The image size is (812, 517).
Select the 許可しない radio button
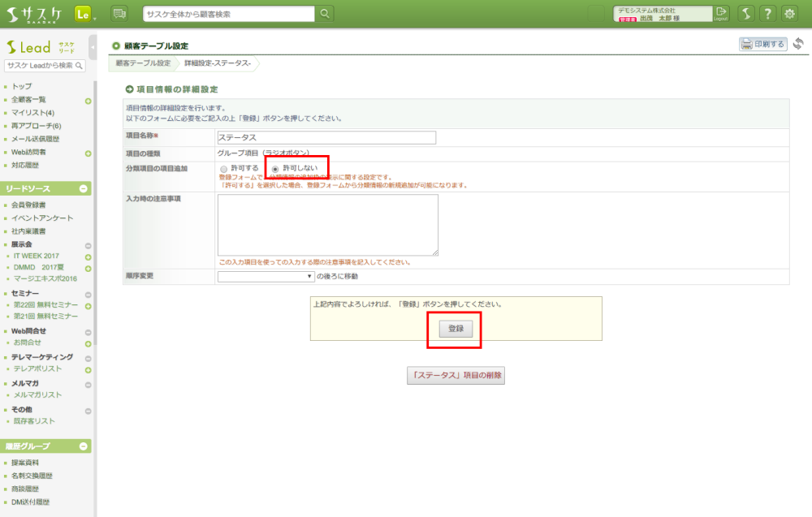[275, 169]
